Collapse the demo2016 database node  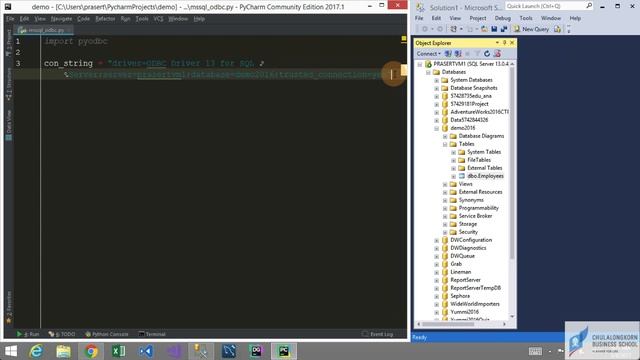[436, 128]
